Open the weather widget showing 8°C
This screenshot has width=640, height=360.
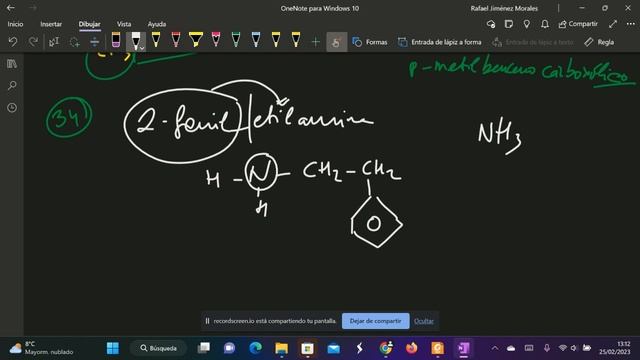[41, 348]
